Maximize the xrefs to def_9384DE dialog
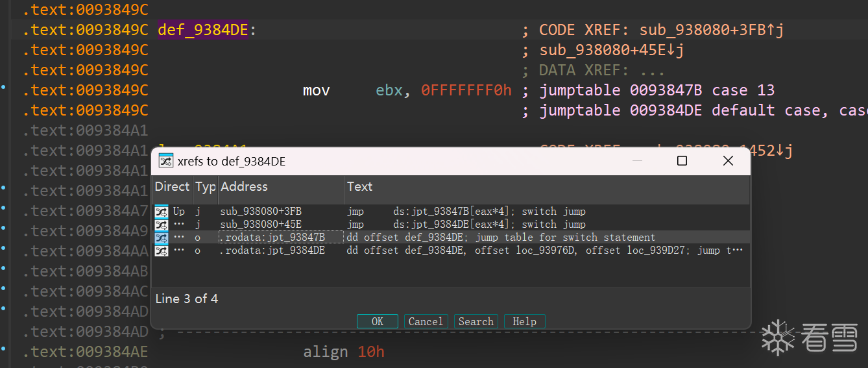 pos(682,161)
